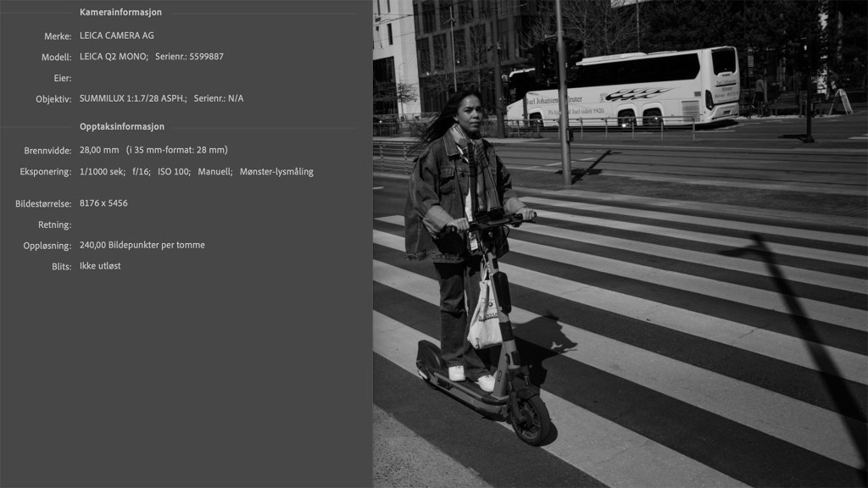Click the 28,00 mm focal length value
Image resolution: width=868 pixels, height=488 pixels.
click(x=99, y=150)
